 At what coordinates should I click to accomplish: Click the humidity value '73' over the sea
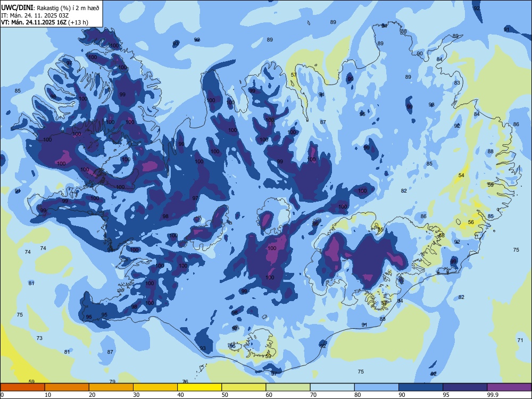click(x=39, y=338)
